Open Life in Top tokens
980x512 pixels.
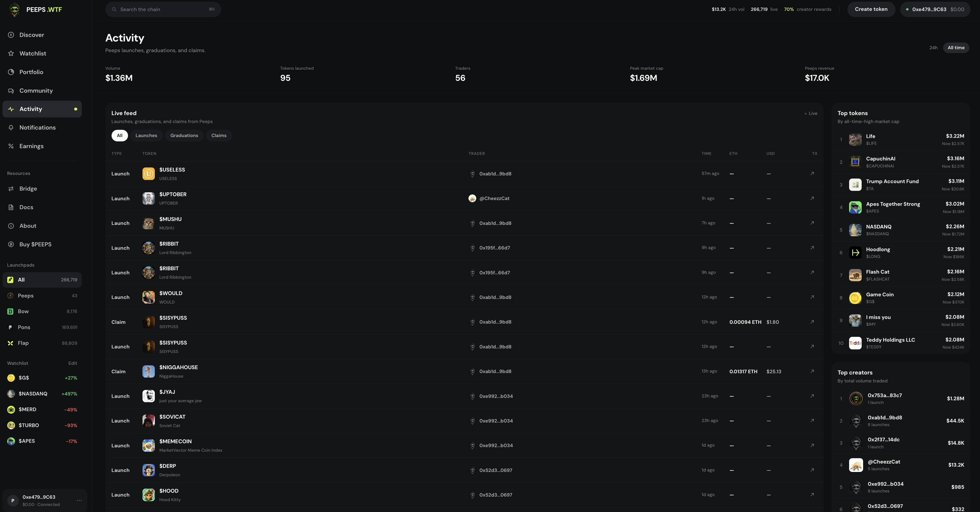click(x=901, y=139)
